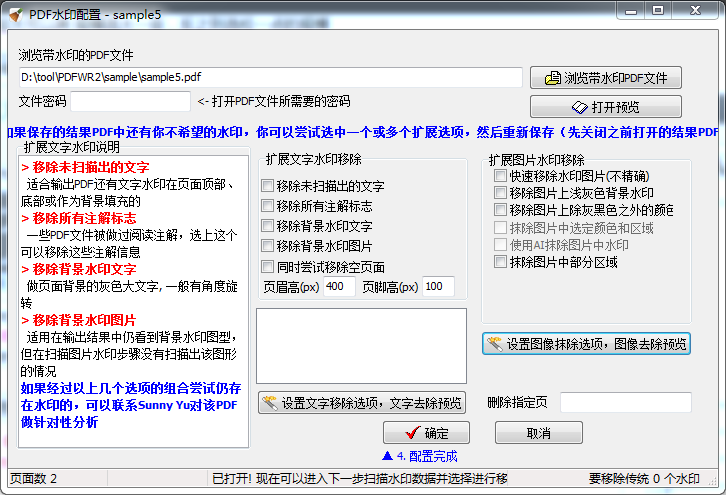This screenshot has height=495, width=726.
Task: Enable 快速移除水印图片(不精确) checkbox
Action: click(500, 175)
